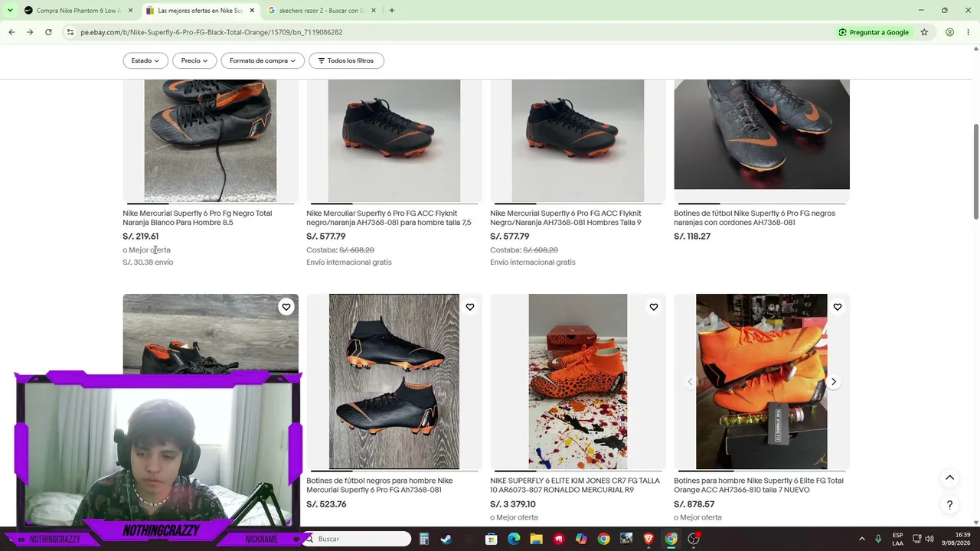Expand the Formato de compra dropdown

263,60
